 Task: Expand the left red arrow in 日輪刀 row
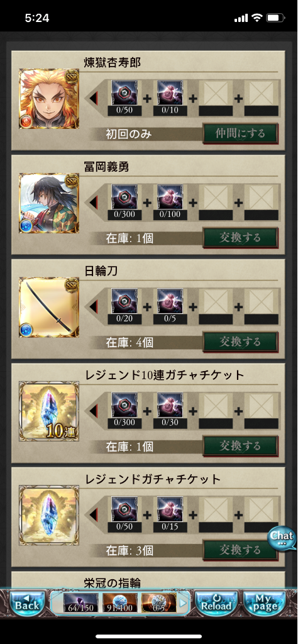(94, 306)
